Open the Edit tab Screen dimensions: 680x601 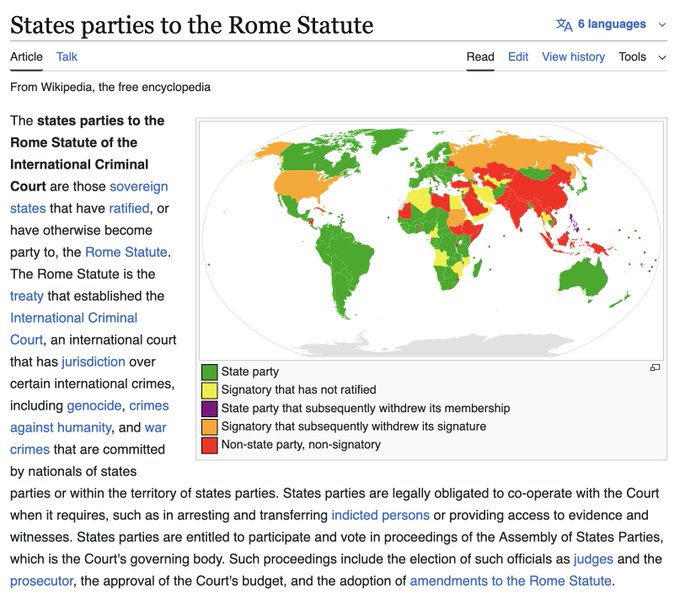coord(518,57)
